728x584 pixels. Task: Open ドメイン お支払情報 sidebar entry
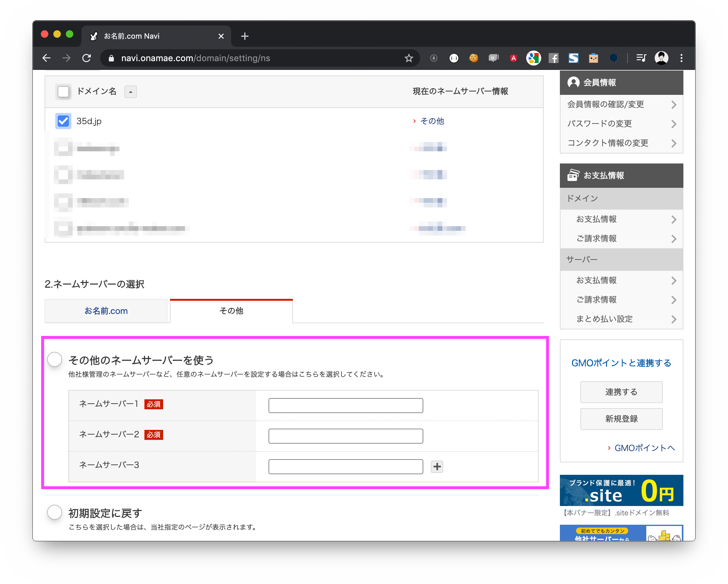pos(621,219)
